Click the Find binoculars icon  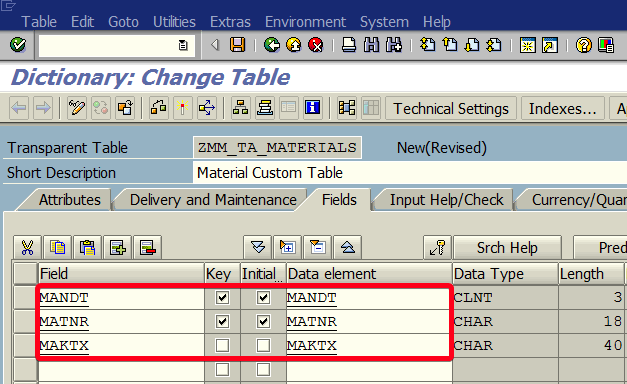(371, 45)
